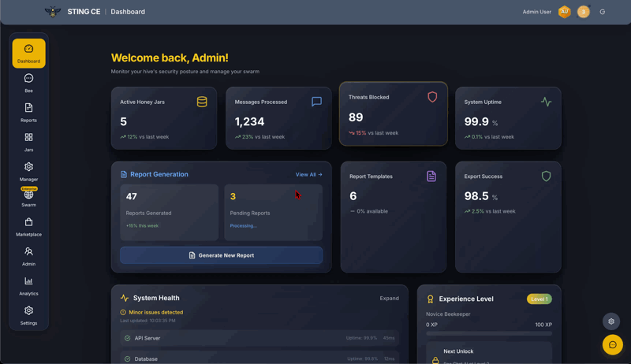Expand the System Health panel

[x=389, y=299]
